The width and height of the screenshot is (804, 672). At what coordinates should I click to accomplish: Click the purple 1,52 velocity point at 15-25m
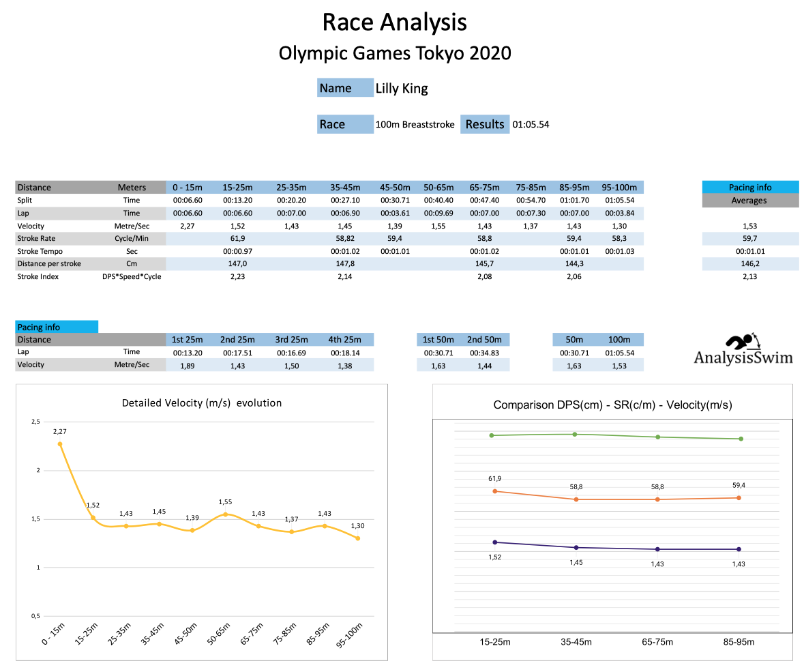[494, 542]
